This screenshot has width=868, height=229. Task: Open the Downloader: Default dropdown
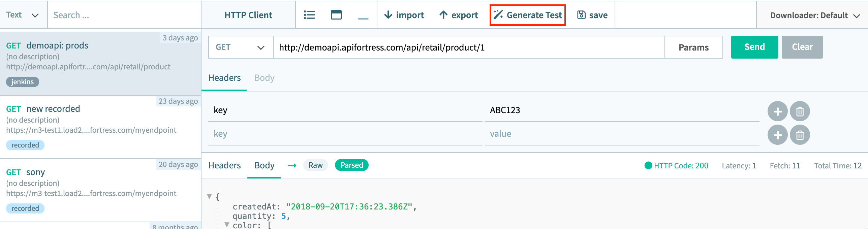[x=815, y=15]
